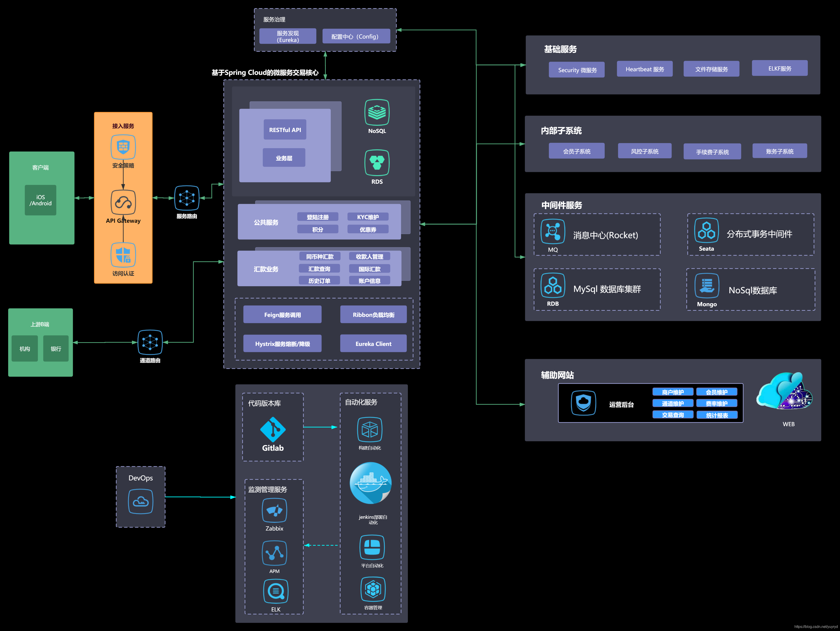Select the API Gateway icon

[123, 202]
